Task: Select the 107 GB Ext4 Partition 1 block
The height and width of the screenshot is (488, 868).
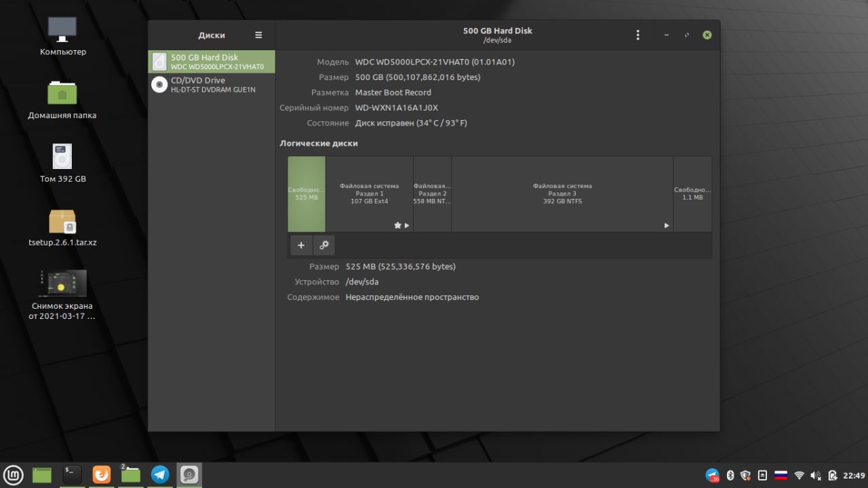Action: [370, 194]
